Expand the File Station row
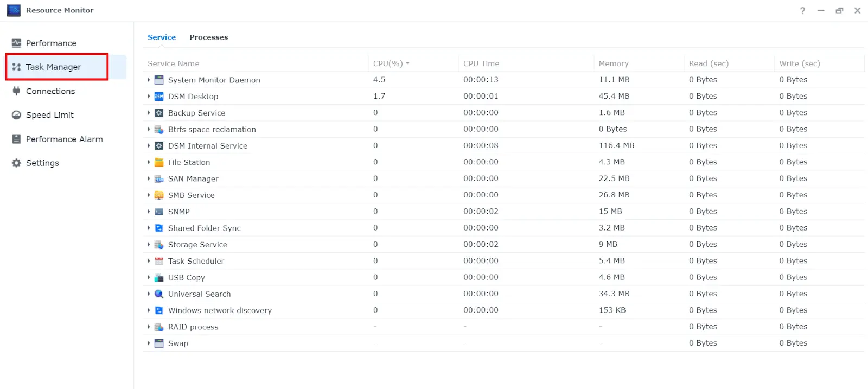The image size is (868, 389). point(149,162)
